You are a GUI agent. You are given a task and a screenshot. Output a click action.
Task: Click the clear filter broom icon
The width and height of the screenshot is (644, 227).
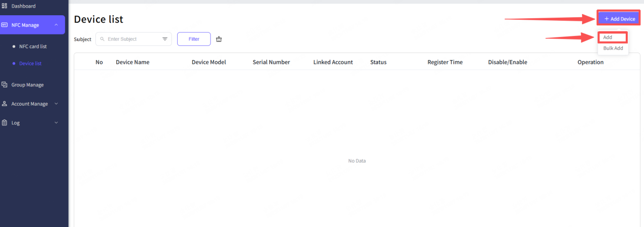[219, 39]
